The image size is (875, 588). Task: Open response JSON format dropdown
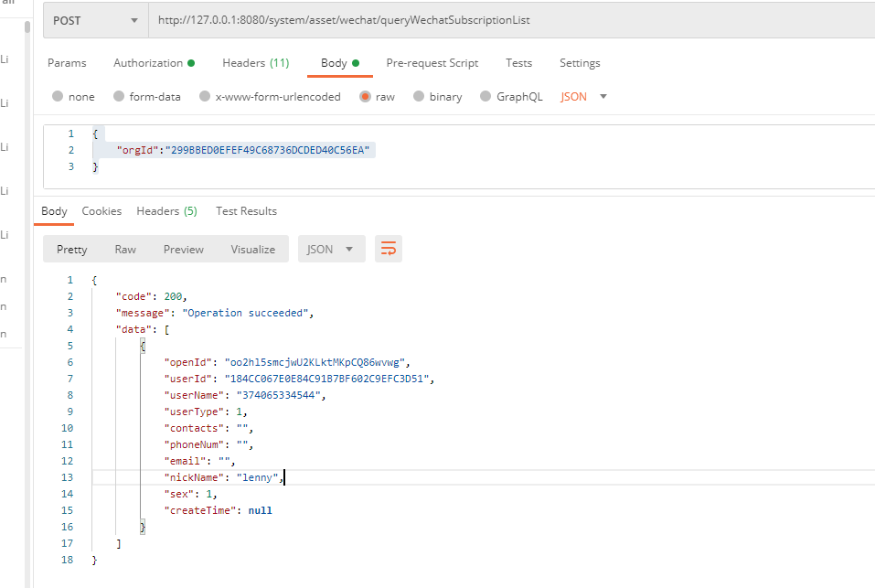pos(331,249)
